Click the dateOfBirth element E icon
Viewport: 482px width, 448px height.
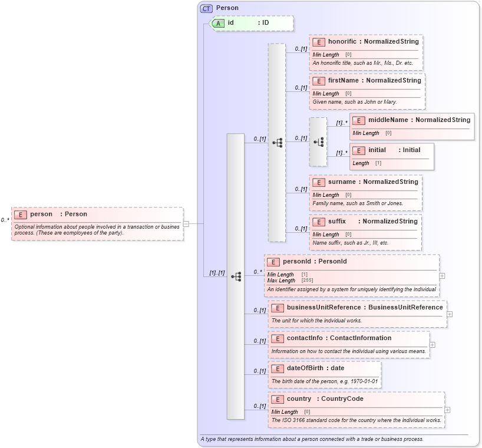276,368
